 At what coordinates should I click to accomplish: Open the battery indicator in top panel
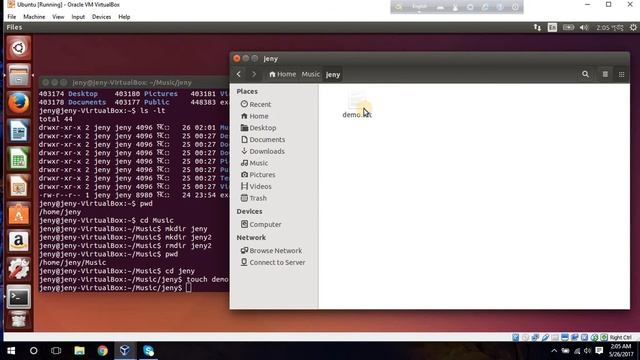tap(568, 27)
